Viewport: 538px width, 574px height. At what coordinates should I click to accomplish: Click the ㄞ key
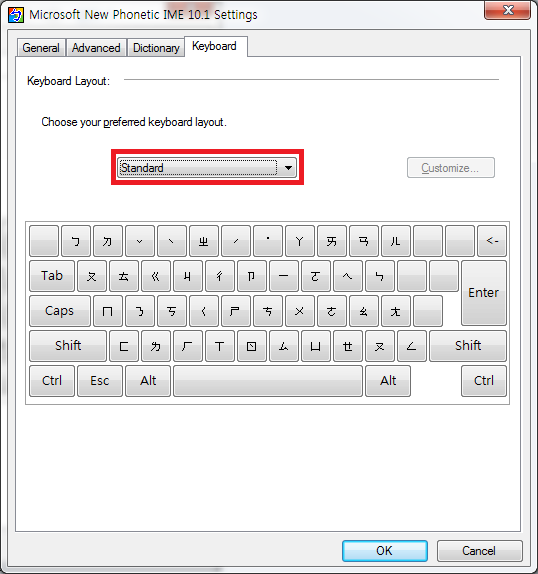[x=332, y=241]
